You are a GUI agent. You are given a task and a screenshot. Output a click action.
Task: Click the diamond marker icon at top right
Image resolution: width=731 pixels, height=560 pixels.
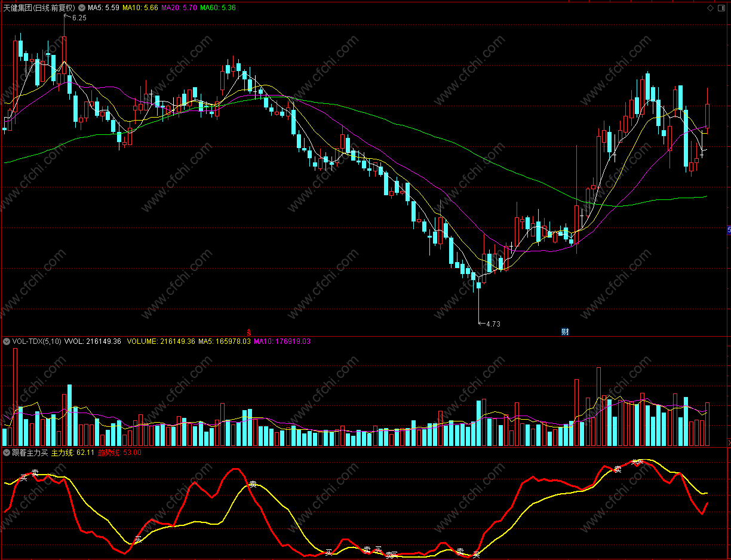pyautogui.click(x=710, y=8)
